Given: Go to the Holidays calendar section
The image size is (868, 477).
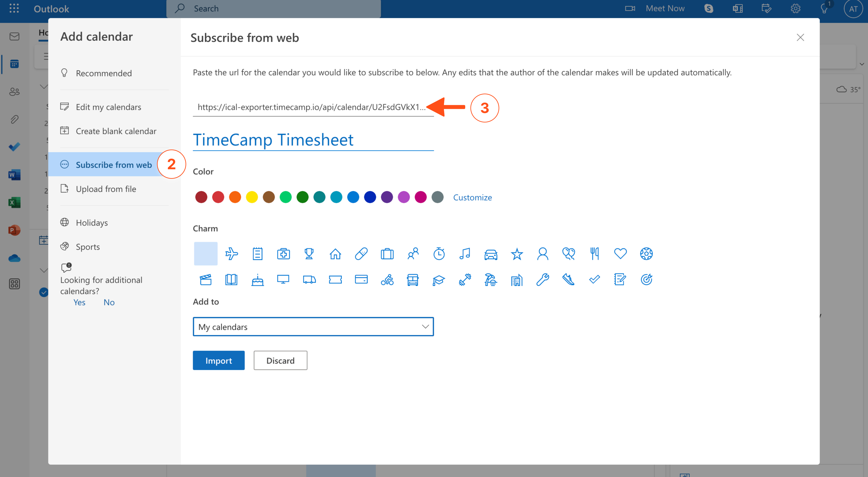Looking at the screenshot, I should [92, 223].
